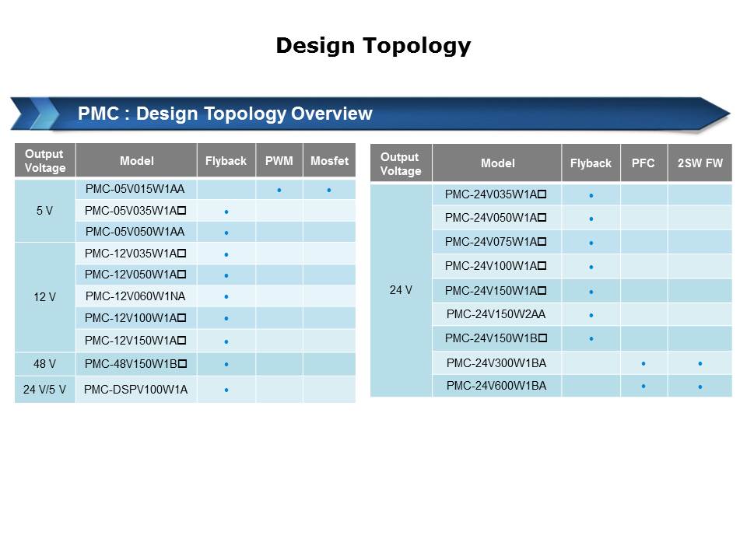Click the PFC column header
This screenshot has width=747, height=560.
pos(643,163)
